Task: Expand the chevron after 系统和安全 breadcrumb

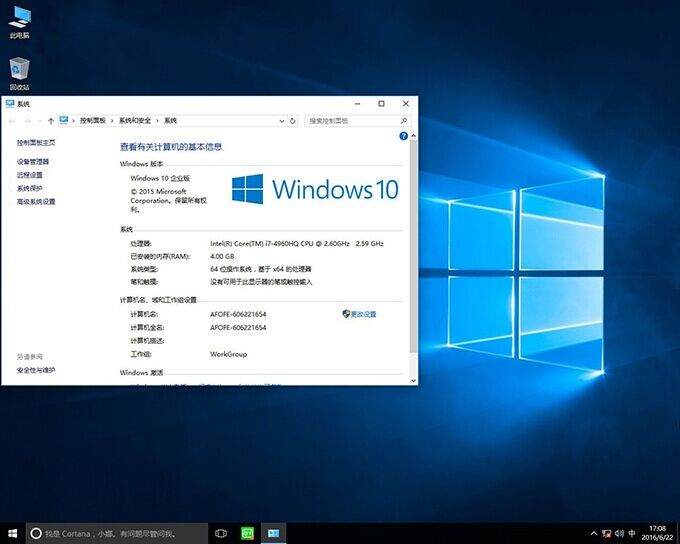Action: (158, 120)
